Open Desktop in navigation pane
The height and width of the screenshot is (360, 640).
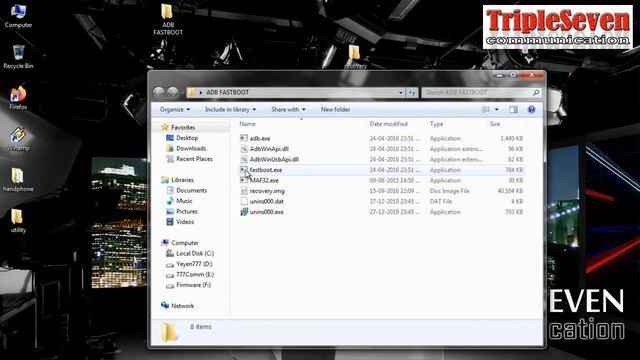(187, 138)
